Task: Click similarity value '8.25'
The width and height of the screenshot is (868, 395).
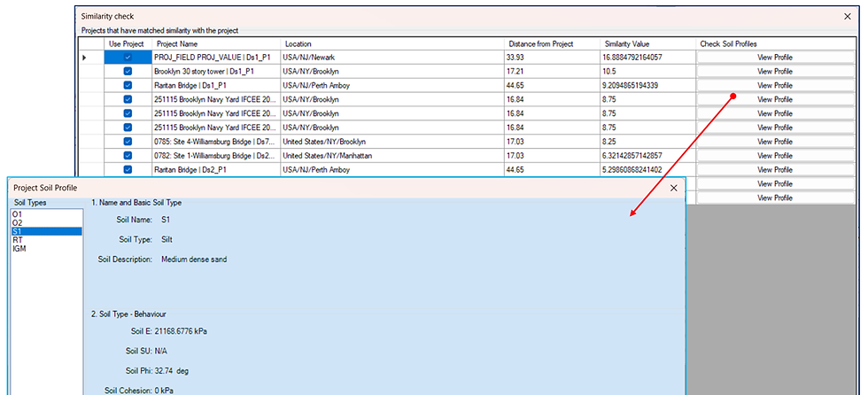Action: pos(648,142)
